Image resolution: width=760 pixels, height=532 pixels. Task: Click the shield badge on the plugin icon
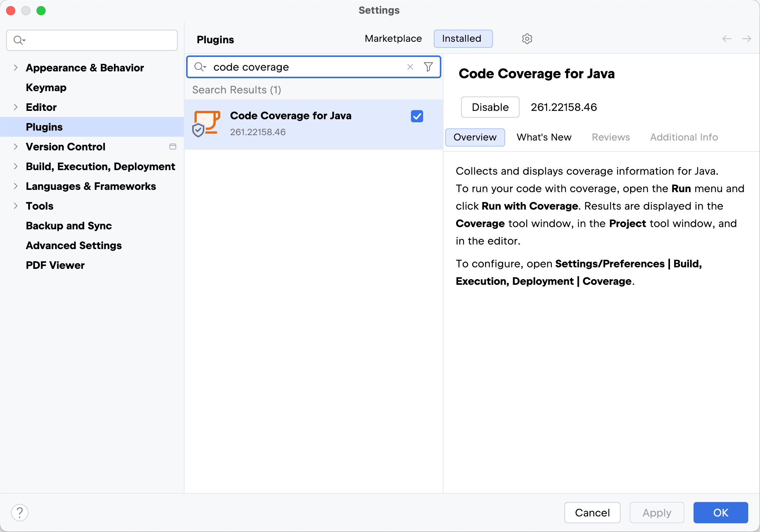(198, 130)
